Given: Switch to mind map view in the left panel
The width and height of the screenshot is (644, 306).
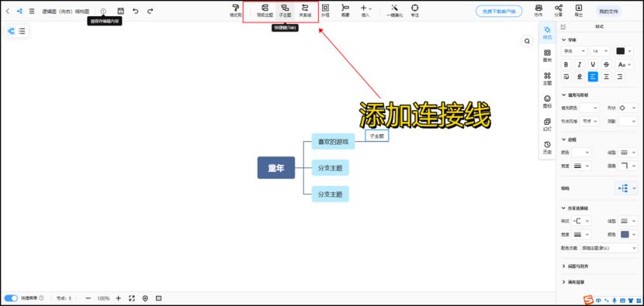Looking at the screenshot, I should (x=11, y=31).
